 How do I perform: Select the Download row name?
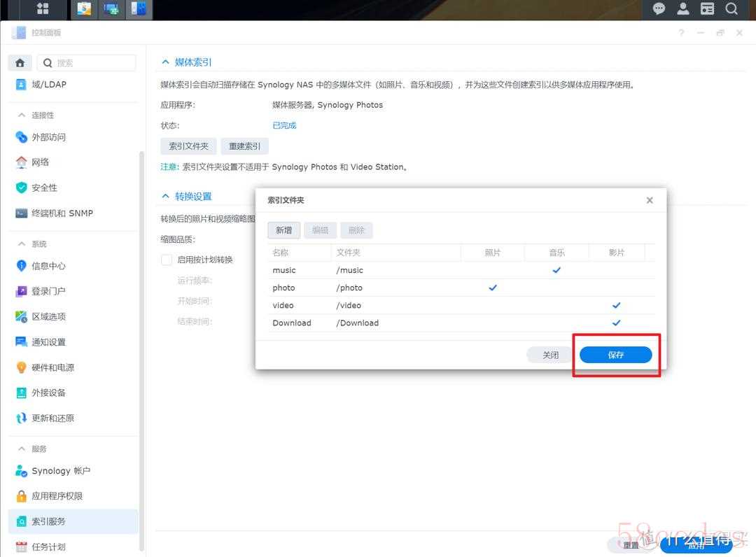pyautogui.click(x=292, y=323)
